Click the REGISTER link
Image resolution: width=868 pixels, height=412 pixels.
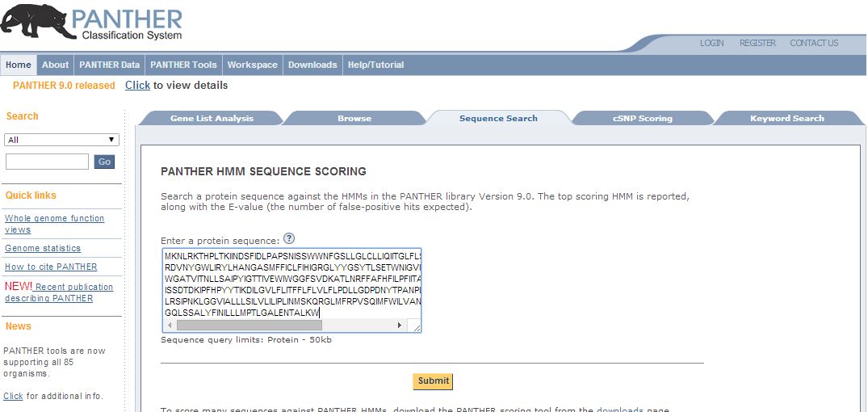(x=757, y=43)
